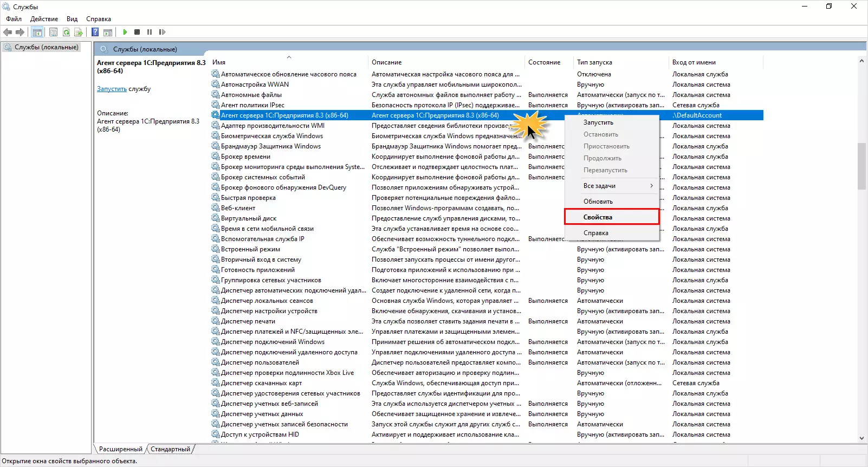Click the scrollbar down arrow of services list
868x467 pixels.
(861, 438)
